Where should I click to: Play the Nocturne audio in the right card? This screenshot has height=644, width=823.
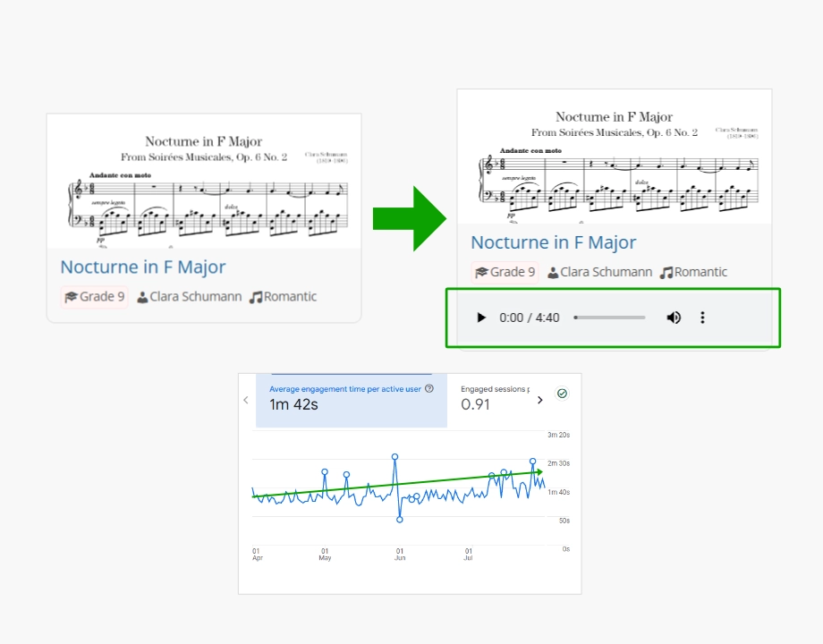(481, 318)
